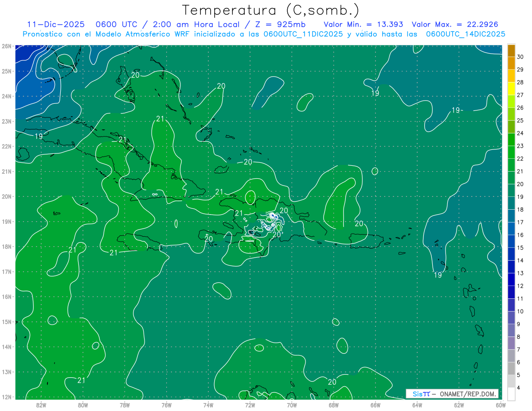This screenshot has height=411, width=532.
Task: Select the green legend swatch between 22 and 23
Action: [x=511, y=153]
